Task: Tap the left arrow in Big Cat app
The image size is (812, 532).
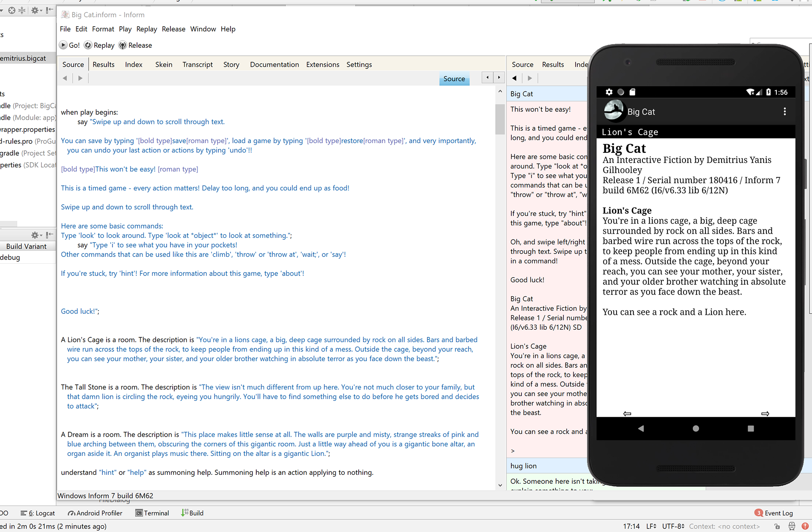Action: pos(627,413)
